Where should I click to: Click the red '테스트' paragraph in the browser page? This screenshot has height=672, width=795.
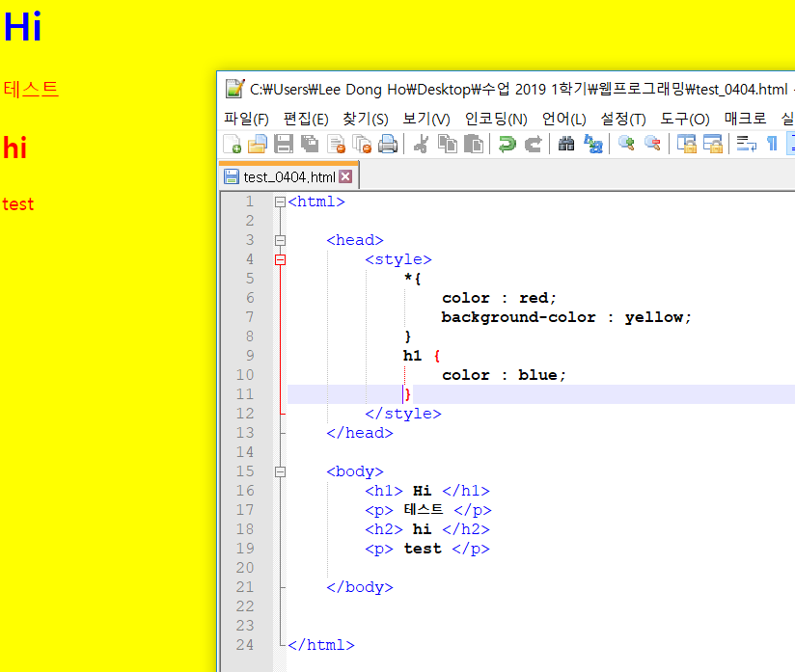(x=31, y=90)
